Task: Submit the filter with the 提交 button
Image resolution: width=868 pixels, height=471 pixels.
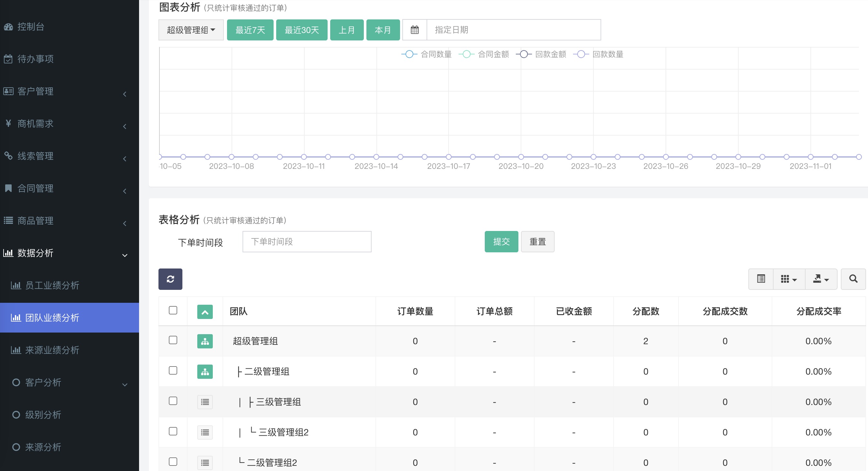Action: (501, 242)
